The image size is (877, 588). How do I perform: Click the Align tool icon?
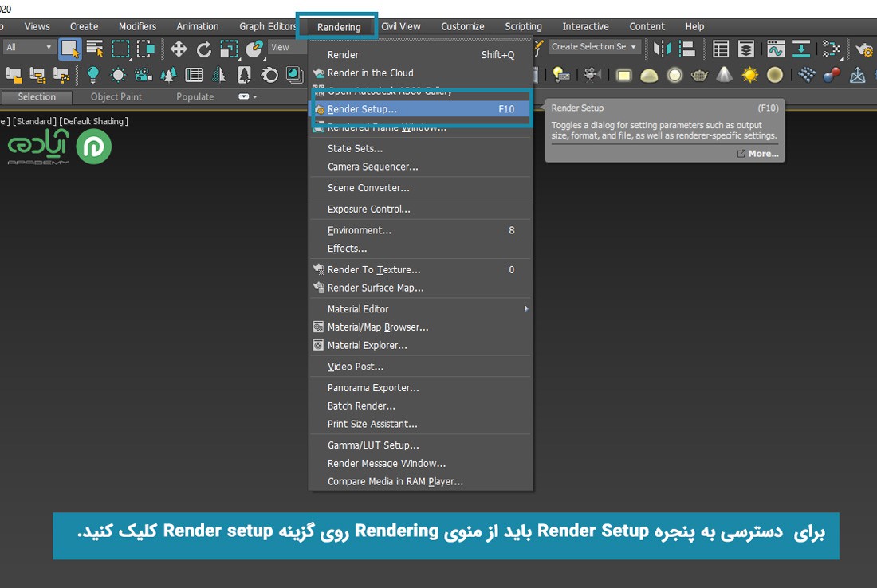pos(686,49)
